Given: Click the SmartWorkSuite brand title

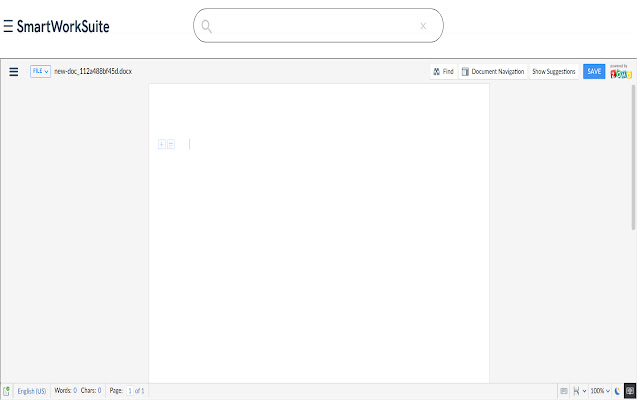Looking at the screenshot, I should 63,26.
